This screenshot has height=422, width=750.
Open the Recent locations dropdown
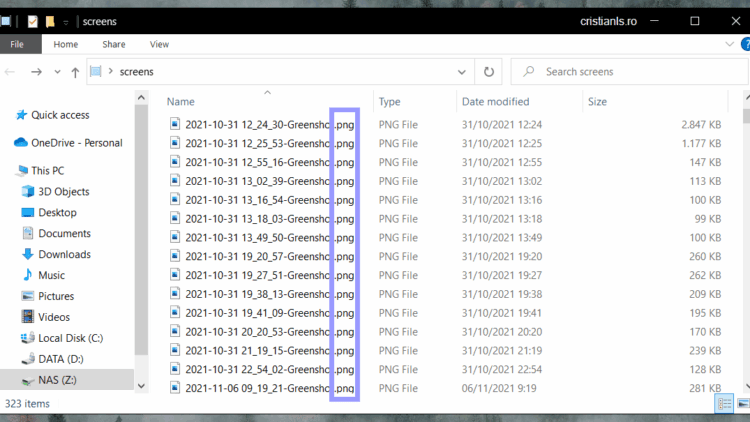[x=57, y=72]
